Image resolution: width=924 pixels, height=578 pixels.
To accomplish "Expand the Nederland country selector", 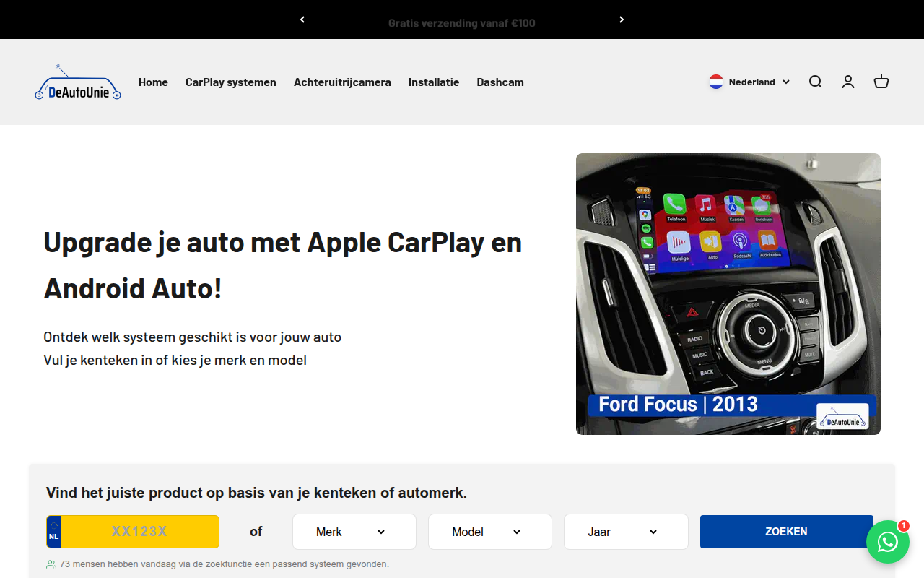I will click(749, 82).
